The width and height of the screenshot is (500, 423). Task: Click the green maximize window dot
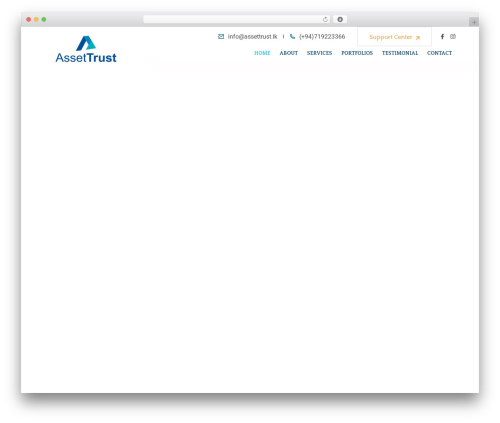tap(44, 19)
